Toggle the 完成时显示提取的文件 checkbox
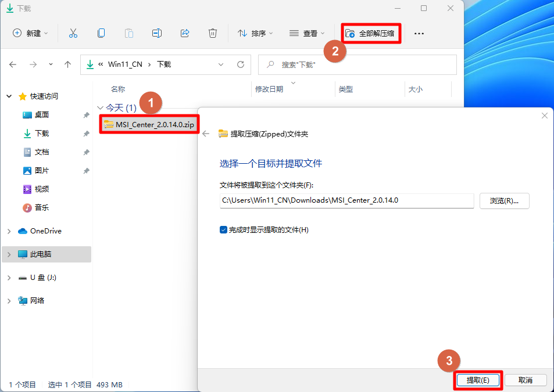This screenshot has height=392, width=554. 223,230
